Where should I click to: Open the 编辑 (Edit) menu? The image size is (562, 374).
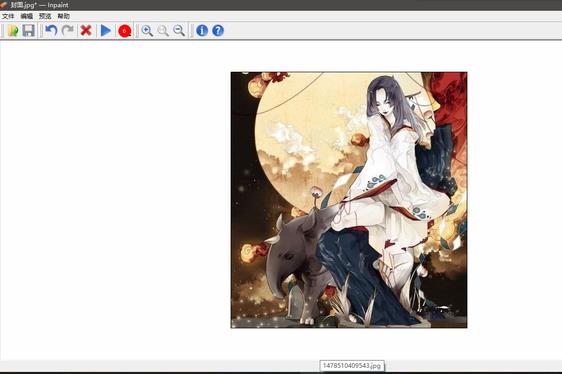click(x=27, y=16)
